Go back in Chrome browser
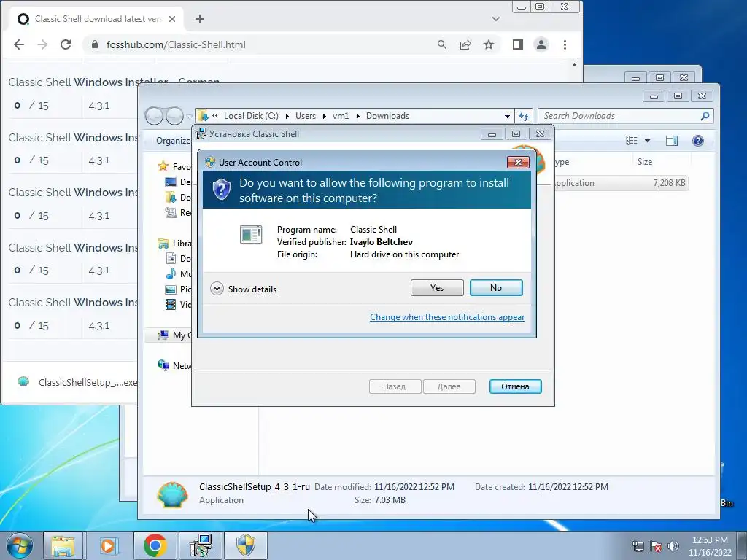 tap(18, 44)
